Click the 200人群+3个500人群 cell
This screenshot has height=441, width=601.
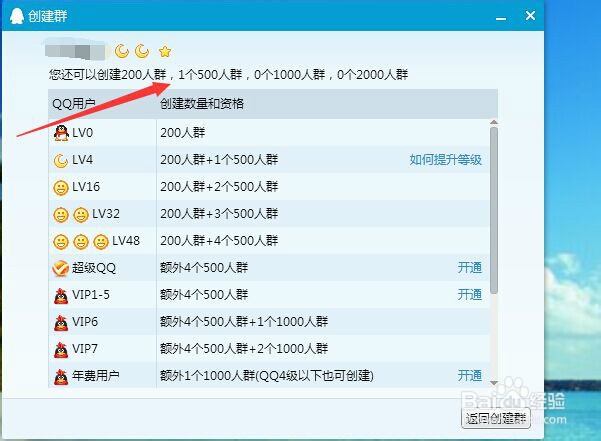[x=219, y=213]
